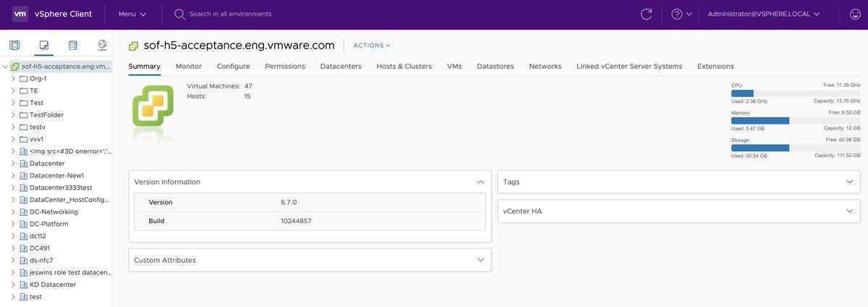Select the lowercase test datacenter at tree bottom
This screenshot has height=307, width=868.
[x=35, y=297]
